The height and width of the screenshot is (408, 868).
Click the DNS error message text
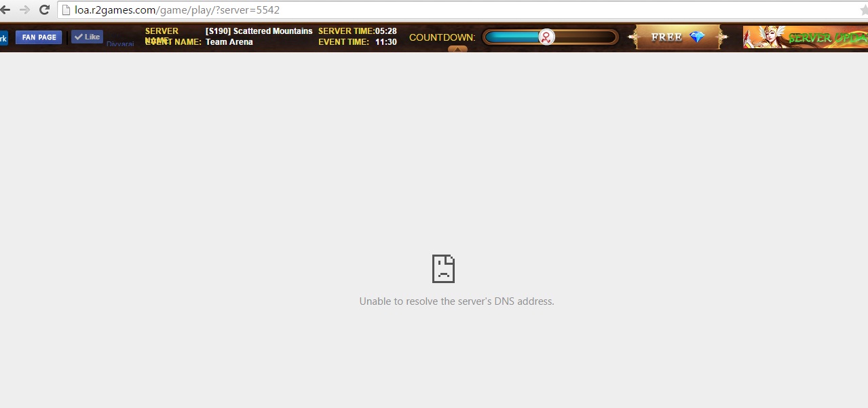[x=457, y=301]
